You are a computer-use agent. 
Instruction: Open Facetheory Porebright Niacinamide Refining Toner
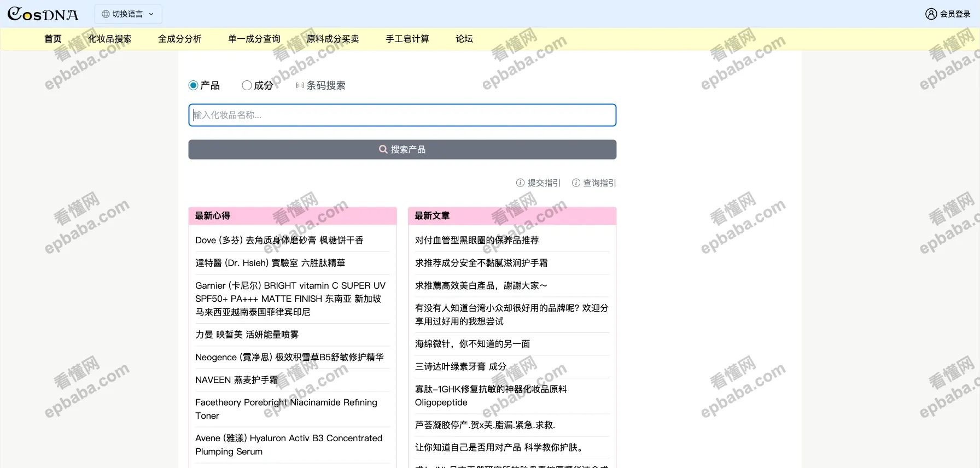287,409
